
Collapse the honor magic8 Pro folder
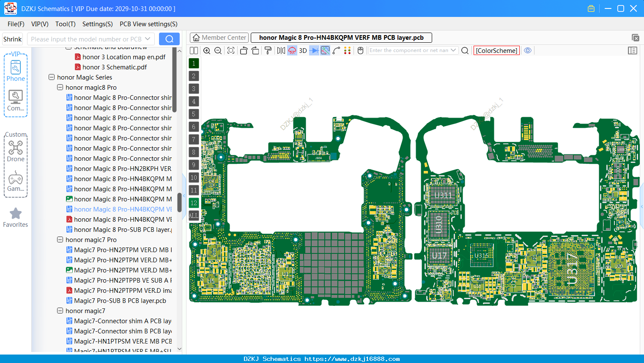[x=60, y=87]
